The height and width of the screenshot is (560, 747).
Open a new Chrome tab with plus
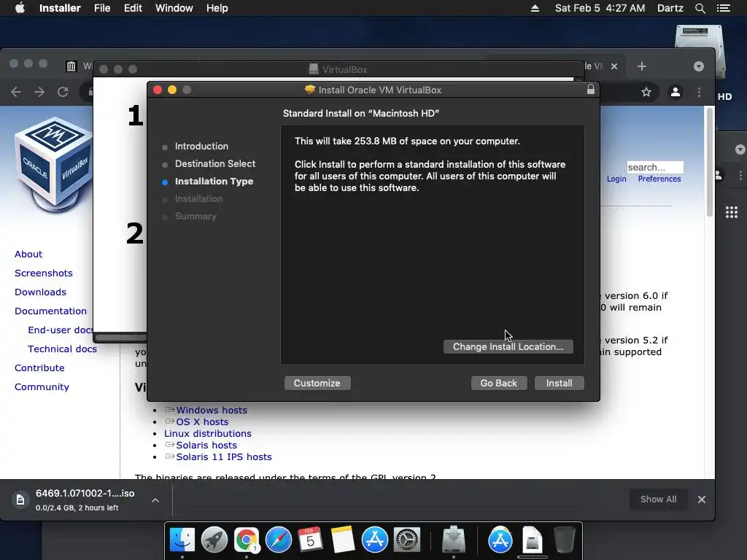642,66
